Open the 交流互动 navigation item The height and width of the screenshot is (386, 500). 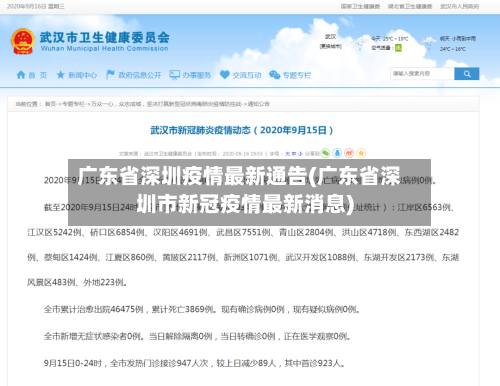click(x=247, y=75)
